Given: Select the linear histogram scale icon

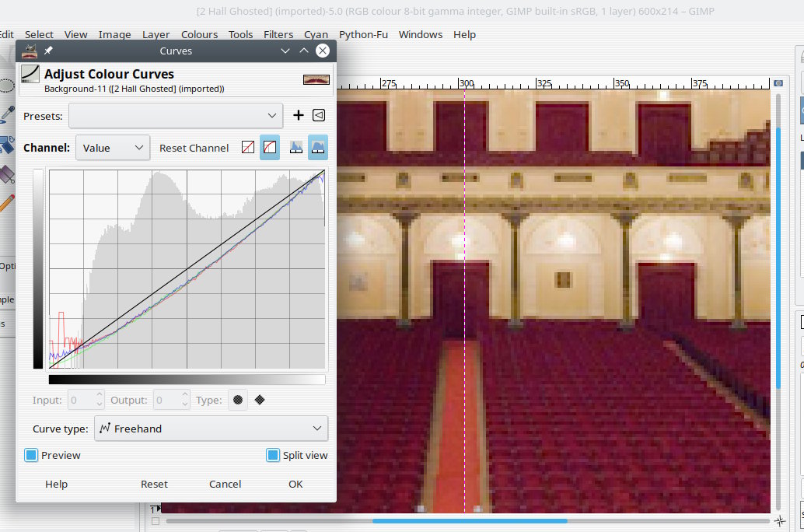Looking at the screenshot, I should coord(295,148).
